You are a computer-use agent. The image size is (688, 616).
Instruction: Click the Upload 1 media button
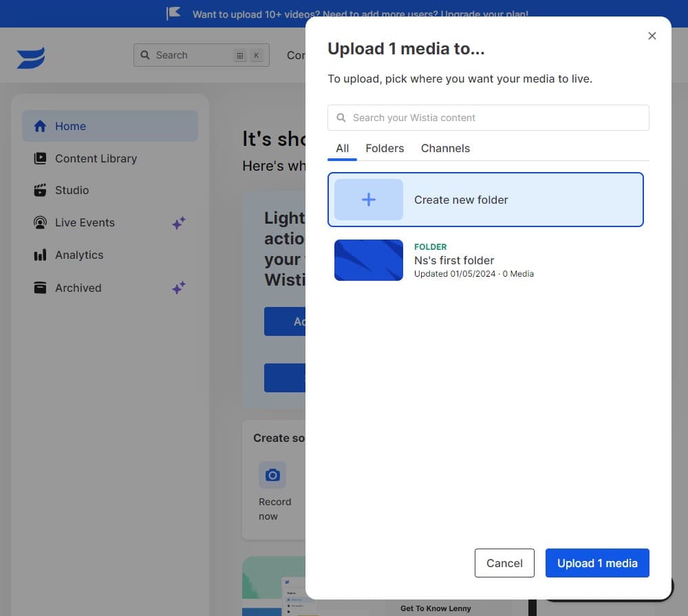(x=596, y=563)
